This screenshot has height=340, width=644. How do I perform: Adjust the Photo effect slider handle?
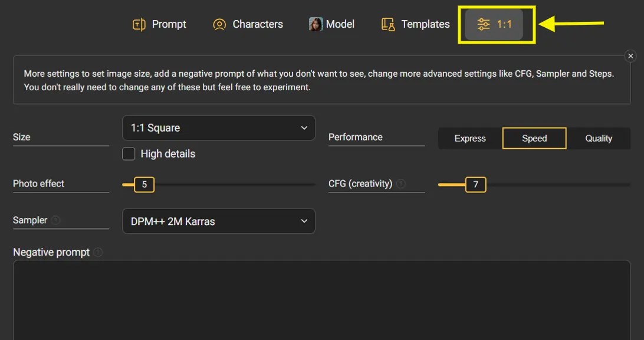143,184
